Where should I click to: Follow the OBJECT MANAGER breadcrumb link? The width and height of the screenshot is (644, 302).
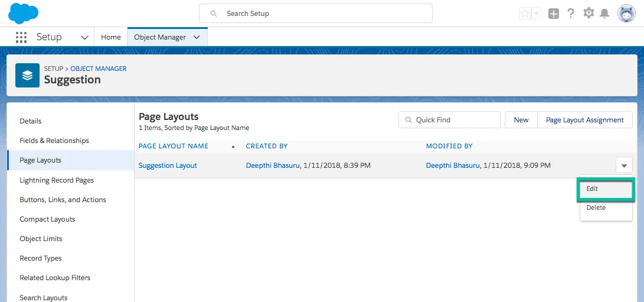pyautogui.click(x=99, y=69)
